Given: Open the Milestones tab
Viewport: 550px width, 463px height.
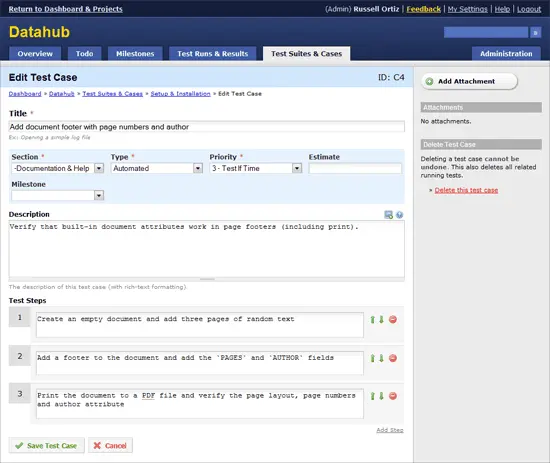Looking at the screenshot, I should tap(135, 54).
